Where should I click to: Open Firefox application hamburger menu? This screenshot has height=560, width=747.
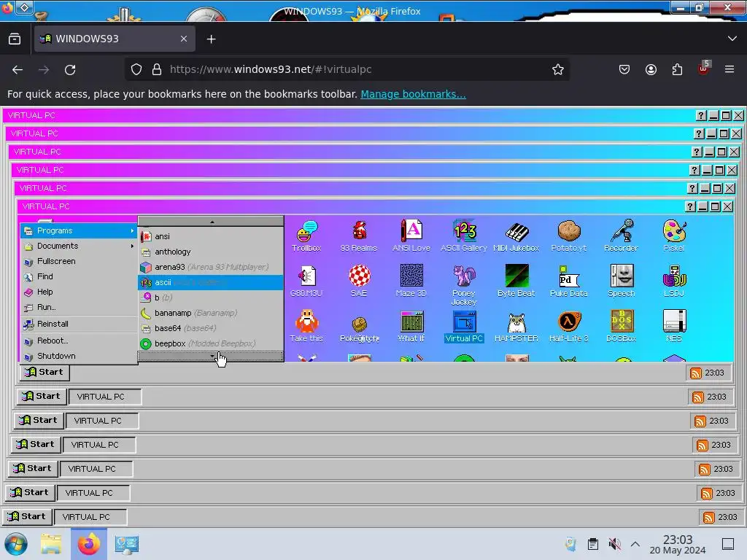(729, 69)
